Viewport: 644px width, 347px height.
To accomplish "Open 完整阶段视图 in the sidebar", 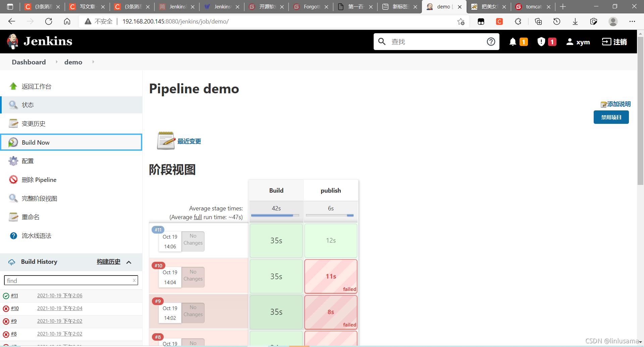I will coord(39,198).
